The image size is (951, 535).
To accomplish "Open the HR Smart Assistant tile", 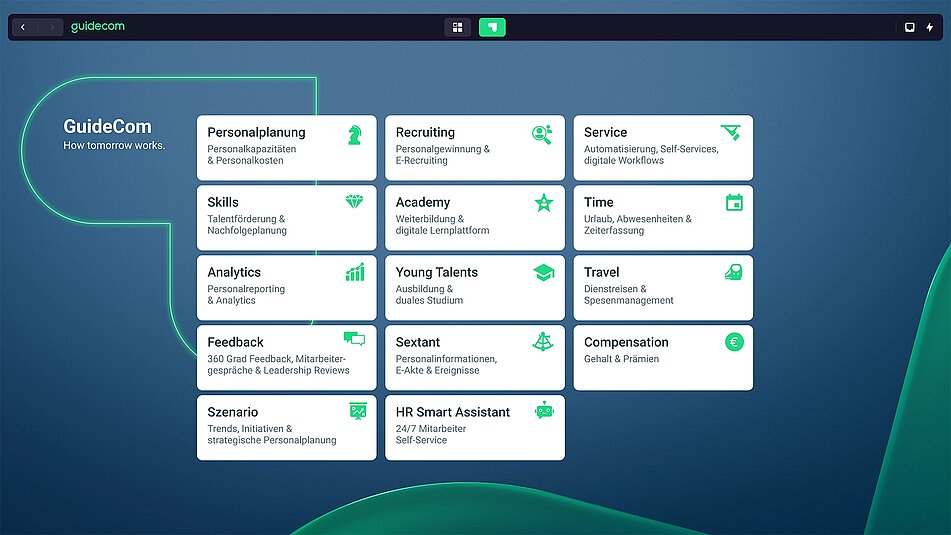I will 475,428.
